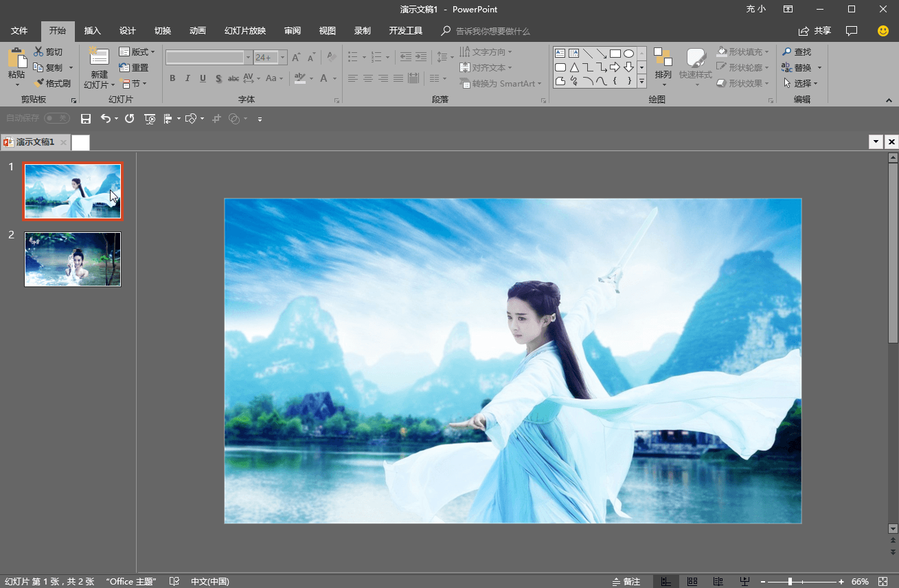The height and width of the screenshot is (588, 899).
Task: Decrease list indent level
Action: 405,57
